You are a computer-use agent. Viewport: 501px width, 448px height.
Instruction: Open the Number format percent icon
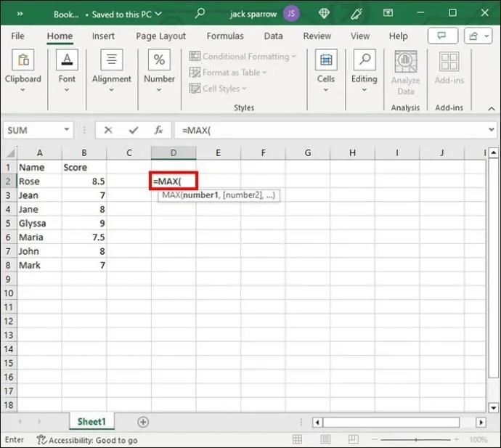click(159, 61)
